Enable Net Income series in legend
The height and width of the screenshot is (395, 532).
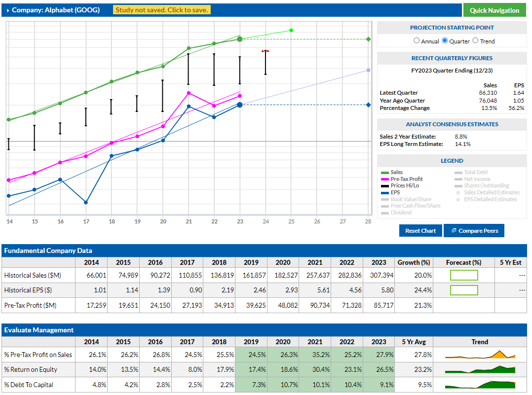[473, 179]
